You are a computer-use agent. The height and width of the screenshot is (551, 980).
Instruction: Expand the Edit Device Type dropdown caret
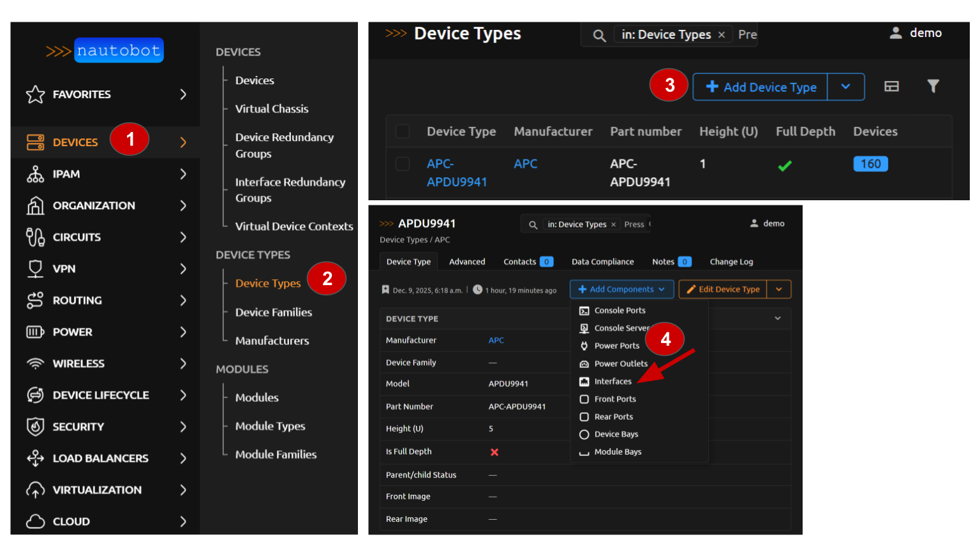click(779, 289)
